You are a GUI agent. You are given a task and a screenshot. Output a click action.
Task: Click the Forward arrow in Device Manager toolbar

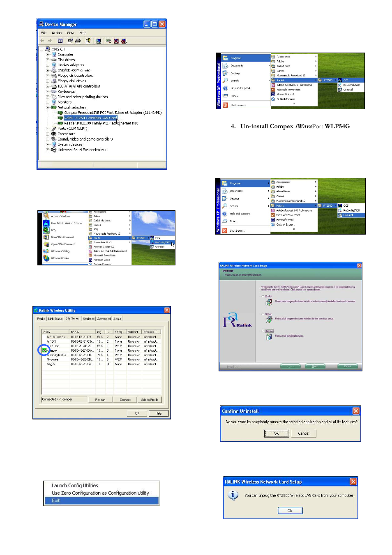pyautogui.click(x=50, y=41)
